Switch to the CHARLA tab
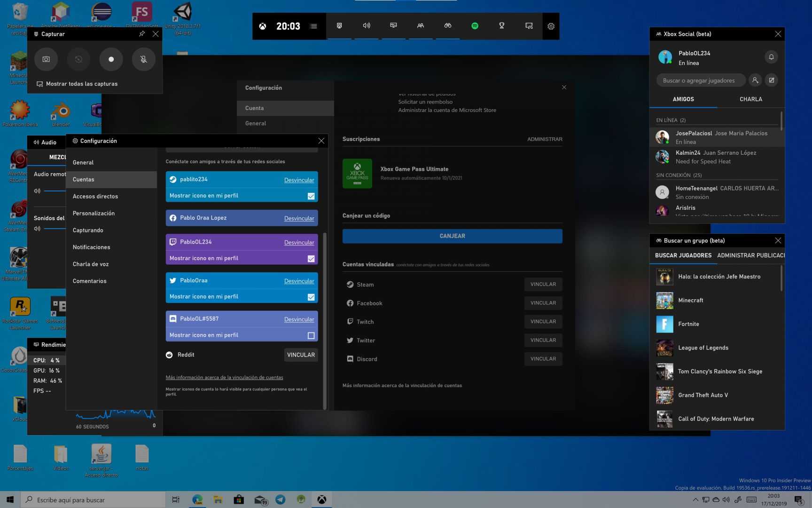Viewport: 812px width, 508px height. 750,99
